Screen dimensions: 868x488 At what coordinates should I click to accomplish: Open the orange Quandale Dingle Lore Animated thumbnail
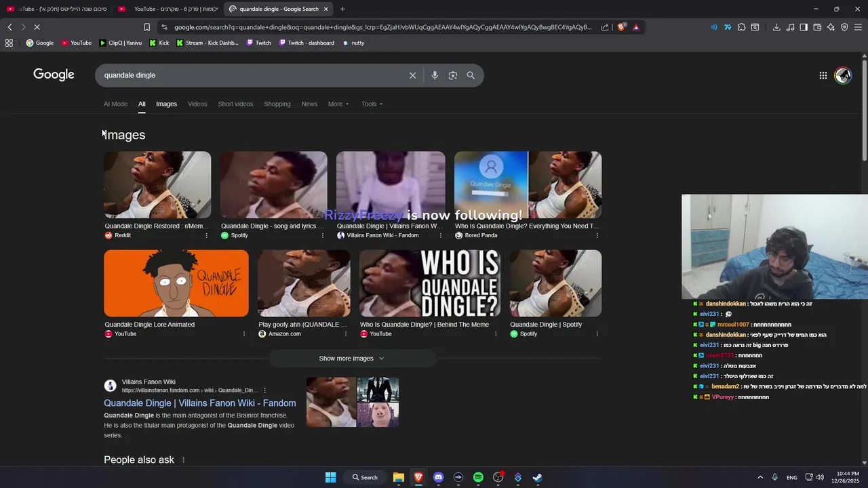[x=176, y=283]
